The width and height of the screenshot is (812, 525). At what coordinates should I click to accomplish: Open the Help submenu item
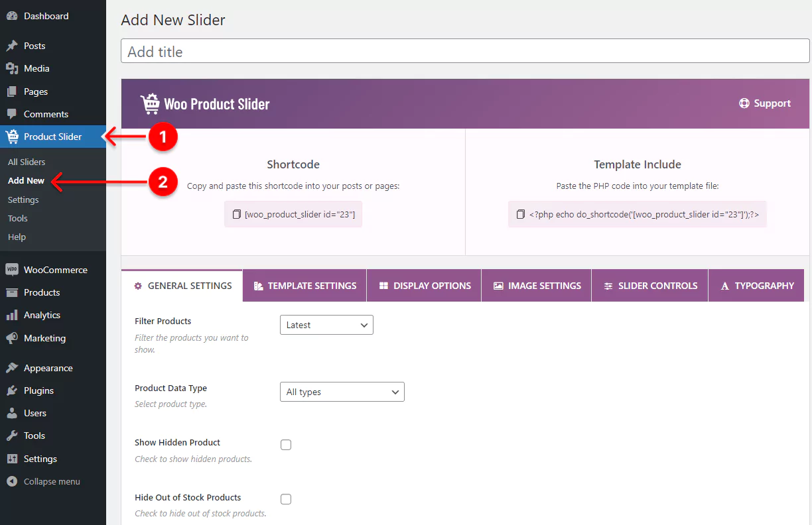(x=17, y=237)
